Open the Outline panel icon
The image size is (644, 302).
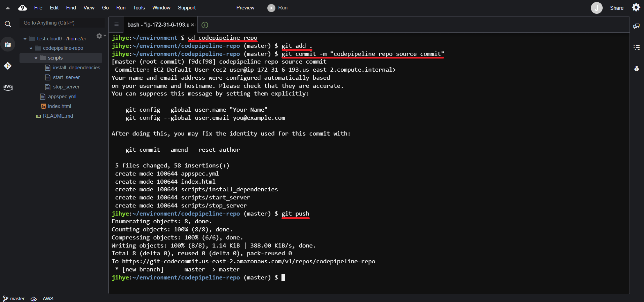(x=636, y=47)
